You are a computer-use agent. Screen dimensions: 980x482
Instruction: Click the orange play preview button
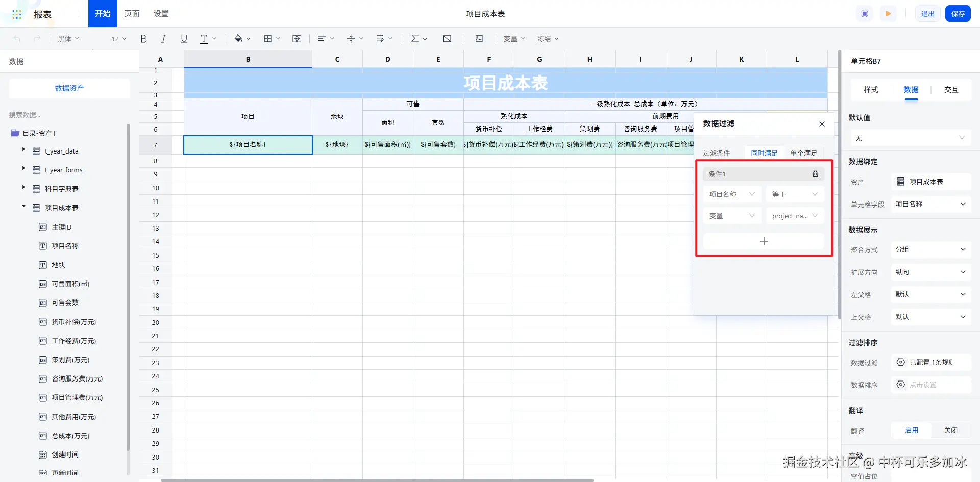coord(888,14)
